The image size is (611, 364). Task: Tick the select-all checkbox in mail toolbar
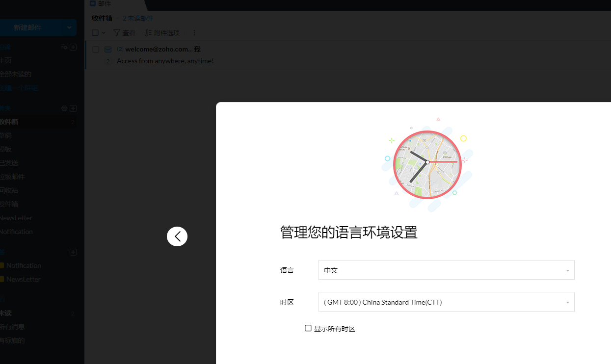click(x=95, y=33)
